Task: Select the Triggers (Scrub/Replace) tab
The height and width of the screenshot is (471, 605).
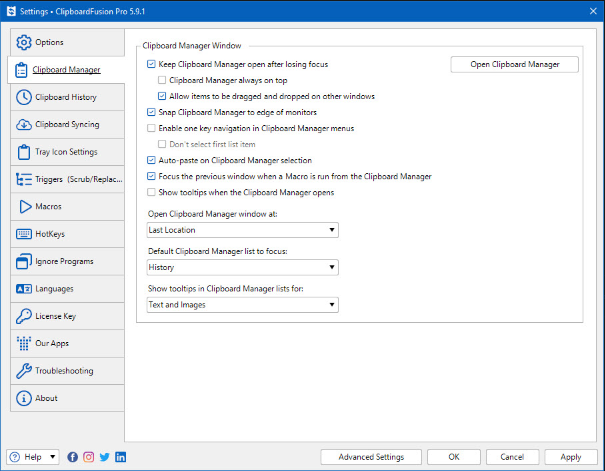Action: [x=68, y=179]
